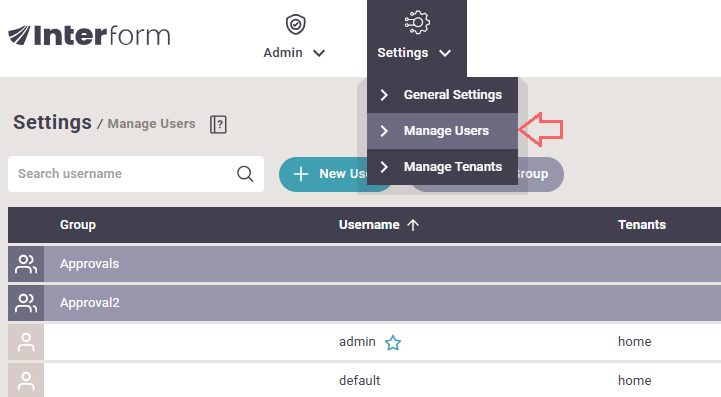Toggle the star next to admin
The image size is (721, 397).
393,343
